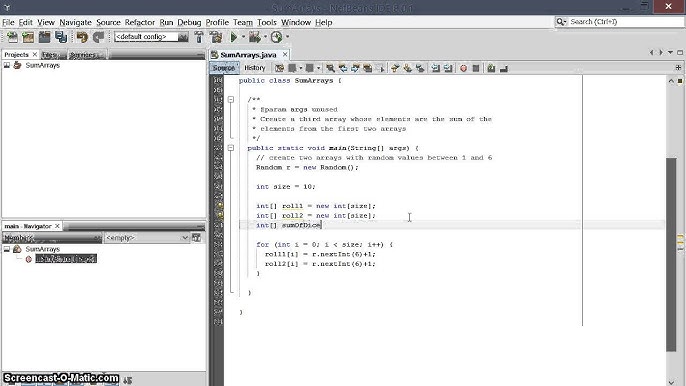Click the Clean and Build icon
Image resolution: width=686 pixels, height=386 pixels.
(216, 37)
